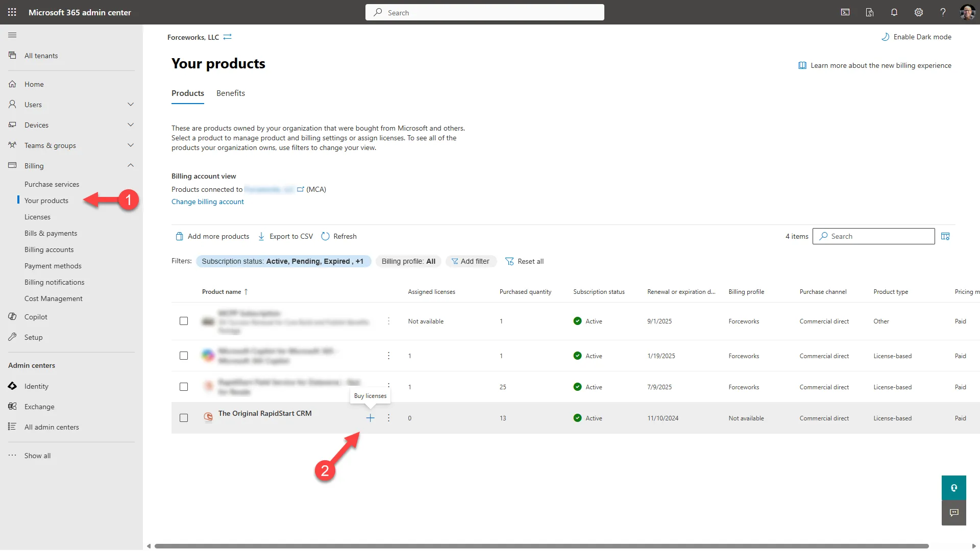
Task: Open Help using the question mark icon
Action: point(943,12)
